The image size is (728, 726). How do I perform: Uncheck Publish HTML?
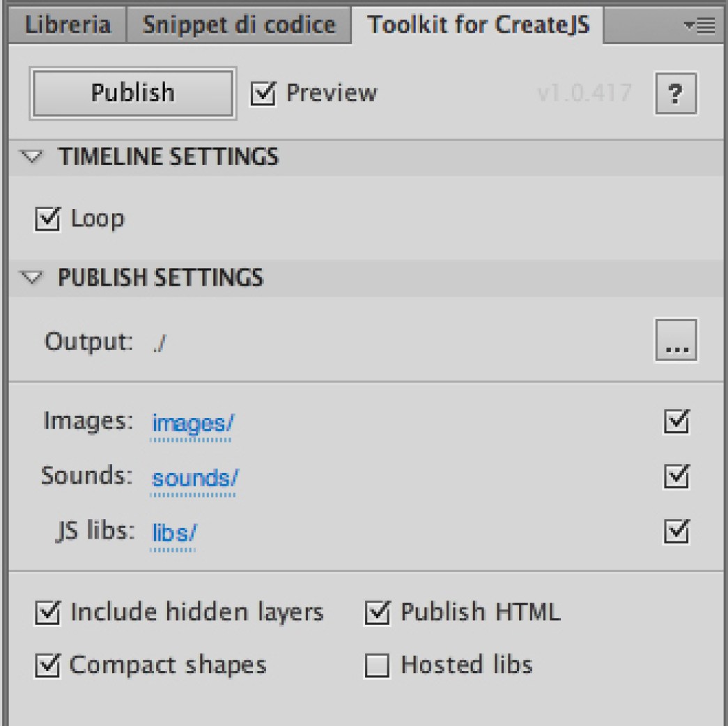(377, 612)
